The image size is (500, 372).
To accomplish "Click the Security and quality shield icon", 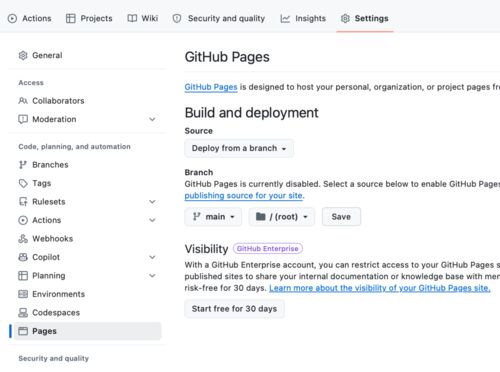I will click(177, 19).
